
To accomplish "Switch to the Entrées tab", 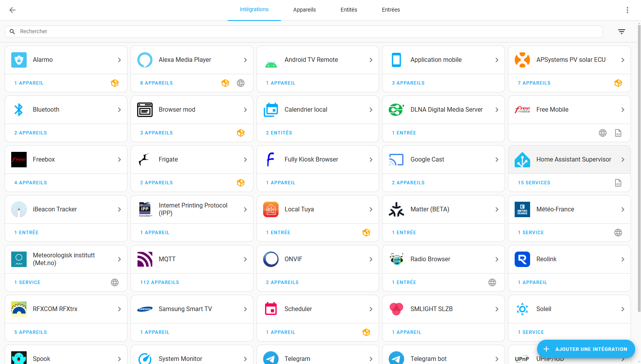I will click(x=391, y=10).
